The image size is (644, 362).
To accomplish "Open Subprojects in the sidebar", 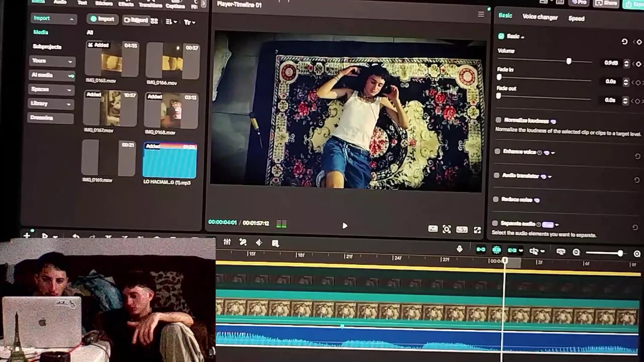I will (x=47, y=47).
